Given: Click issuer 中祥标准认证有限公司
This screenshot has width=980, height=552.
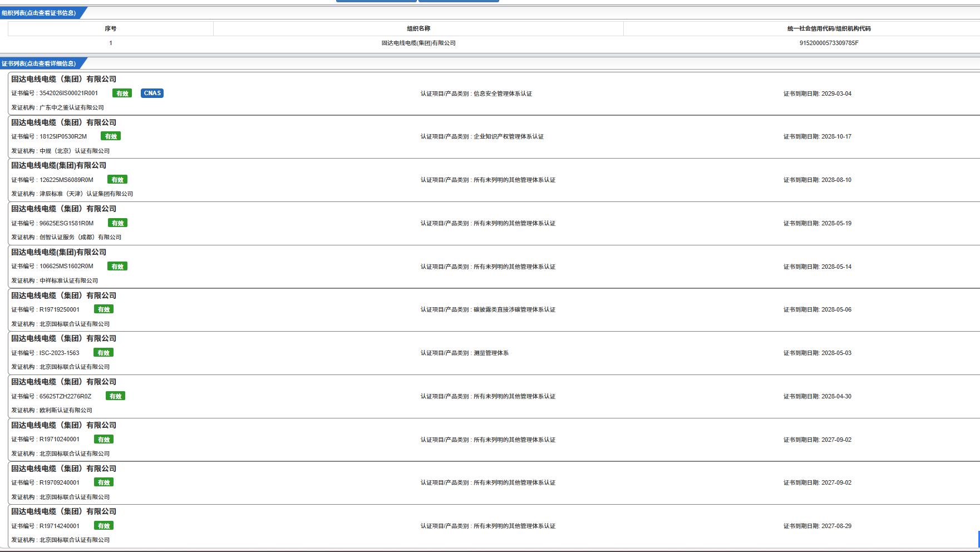Looking at the screenshot, I should point(68,280).
